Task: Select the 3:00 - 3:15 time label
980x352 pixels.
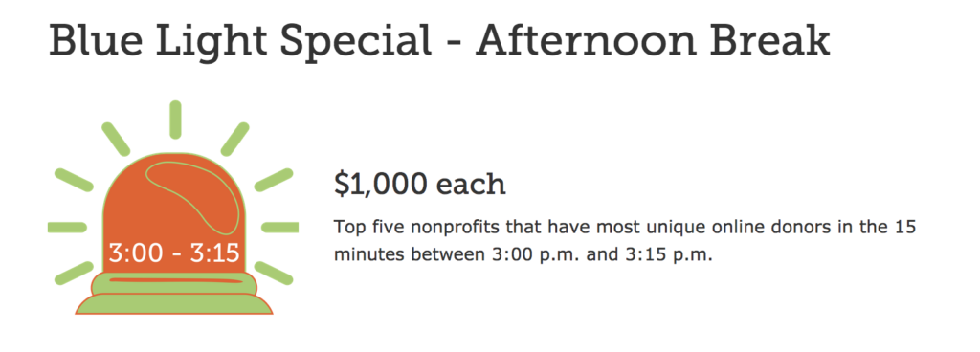Action: (174, 254)
